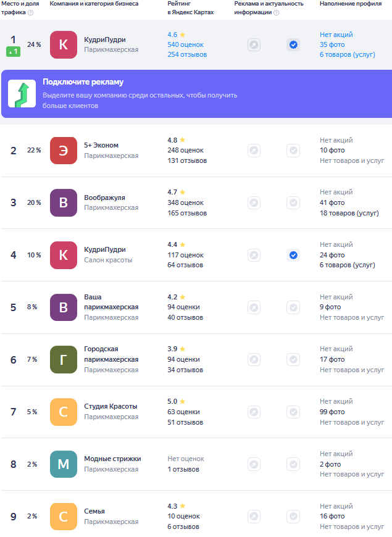Click the green arrow icon in the ad banner

pos(22,93)
